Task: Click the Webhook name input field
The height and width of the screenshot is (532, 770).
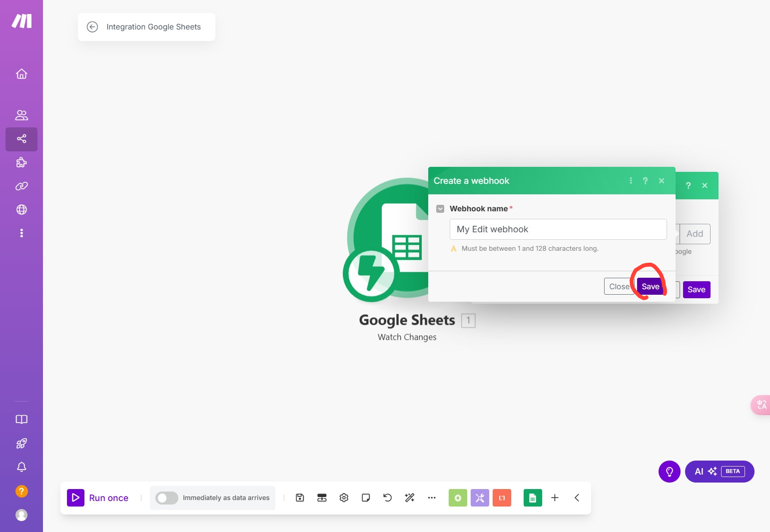Action: (x=558, y=229)
